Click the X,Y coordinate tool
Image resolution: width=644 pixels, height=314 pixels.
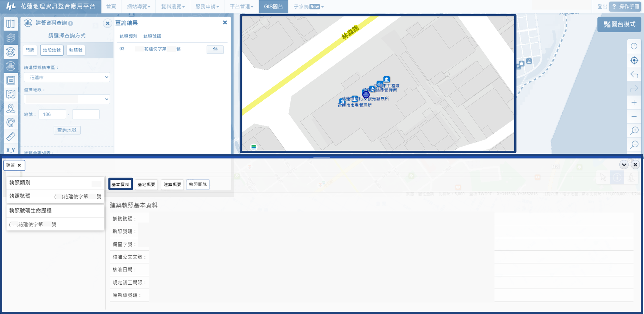(11, 150)
